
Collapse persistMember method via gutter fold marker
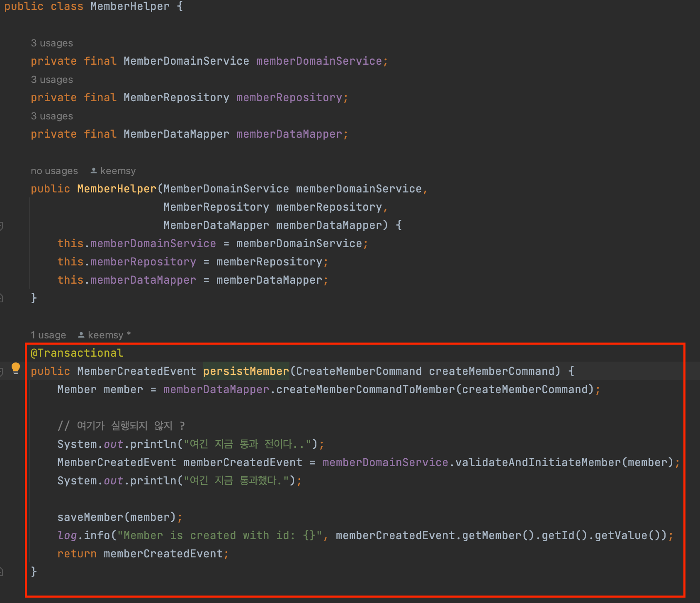(x=1, y=371)
